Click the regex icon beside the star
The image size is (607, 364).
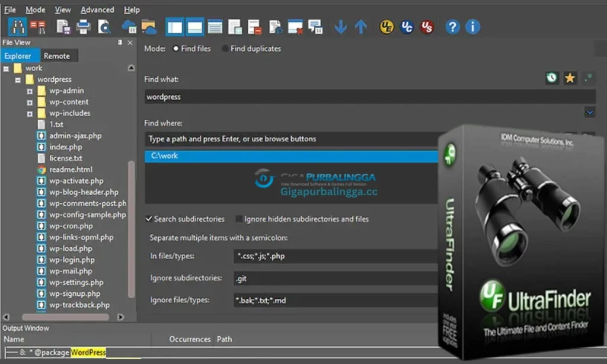[x=589, y=78]
